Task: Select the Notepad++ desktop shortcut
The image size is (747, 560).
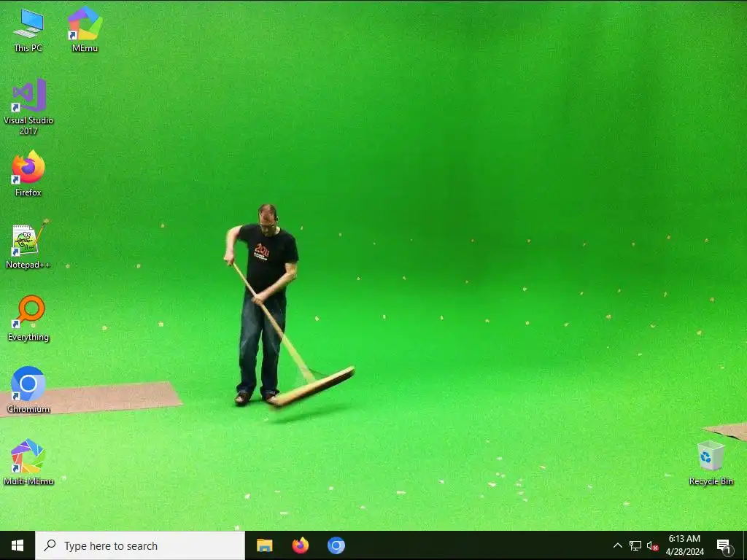Action: (28, 245)
